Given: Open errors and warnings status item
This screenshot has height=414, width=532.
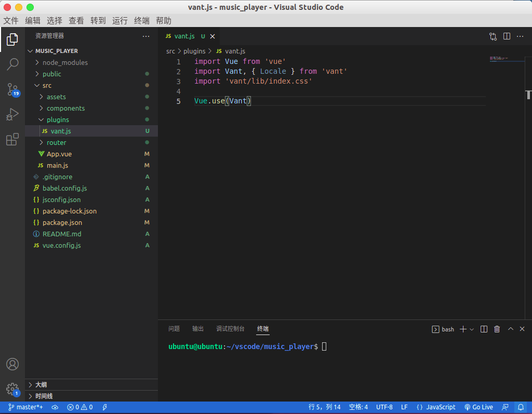Looking at the screenshot, I should click(80, 407).
